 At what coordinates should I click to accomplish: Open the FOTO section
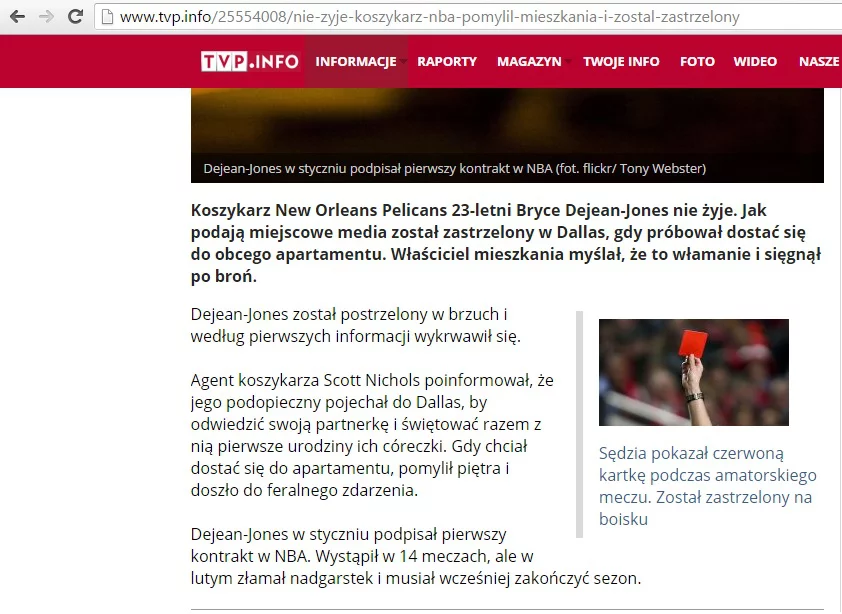tap(697, 62)
